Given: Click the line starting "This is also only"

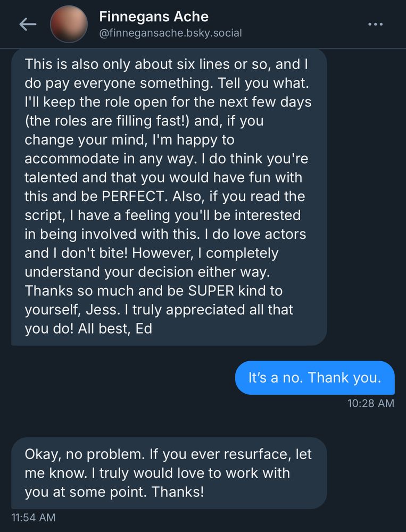Looking at the screenshot, I should [85, 64].
